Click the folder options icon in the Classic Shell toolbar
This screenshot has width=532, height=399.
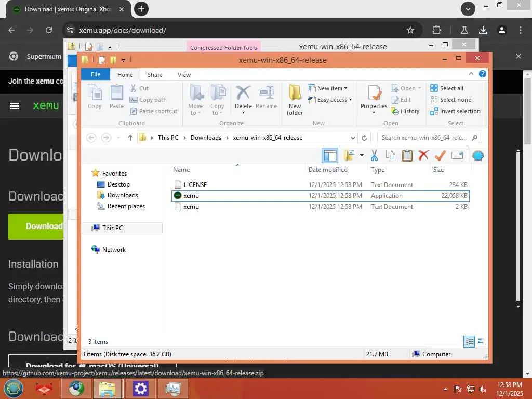point(349,155)
